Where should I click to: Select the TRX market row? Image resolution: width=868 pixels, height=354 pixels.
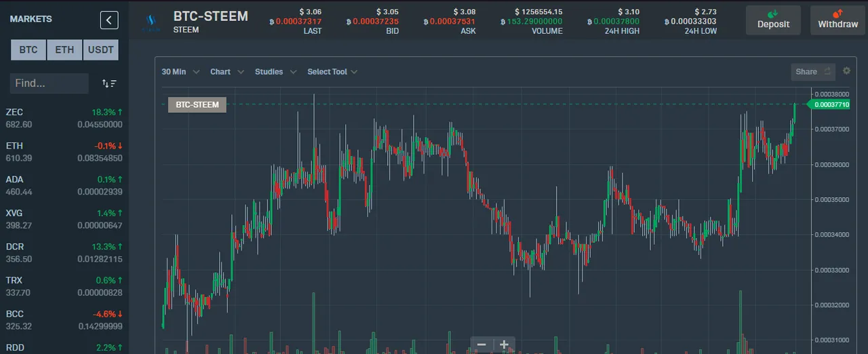[x=64, y=286]
